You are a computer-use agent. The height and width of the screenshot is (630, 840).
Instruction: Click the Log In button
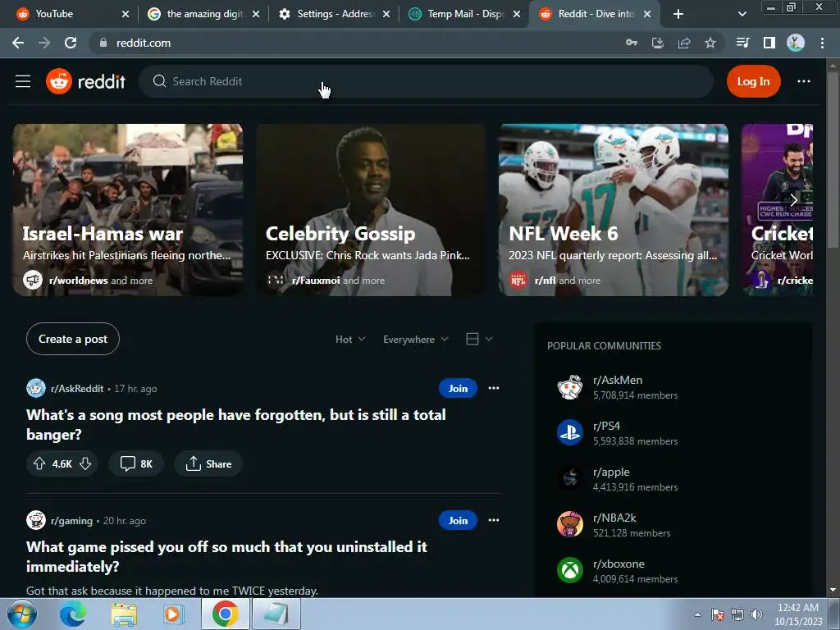point(753,81)
